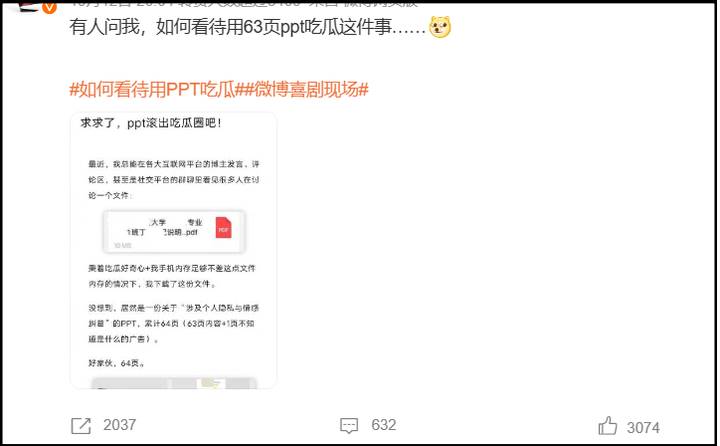Click the PDF file card in image
The image size is (720, 446).
[174, 232]
